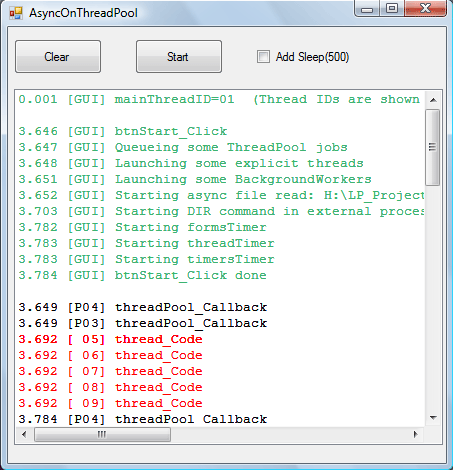The width and height of the screenshot is (453, 470).
Task: Click the 'Launching some BackgroundWorkers' line
Action: click(x=195, y=179)
